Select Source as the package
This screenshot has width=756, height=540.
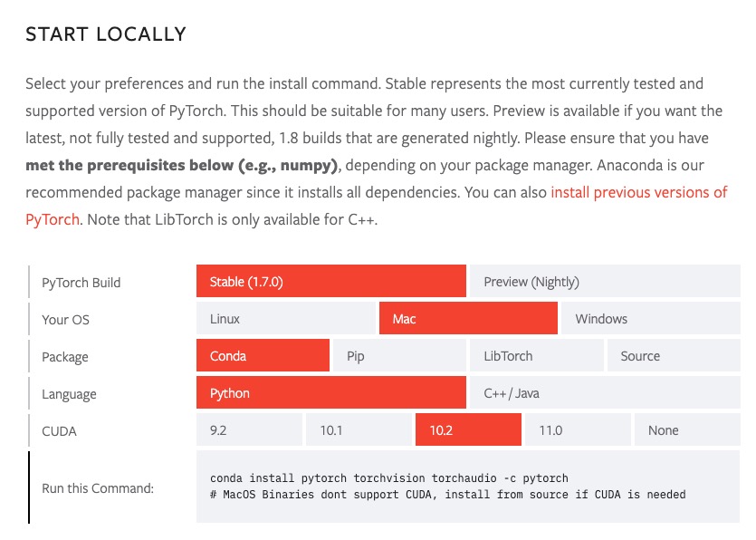[674, 356]
